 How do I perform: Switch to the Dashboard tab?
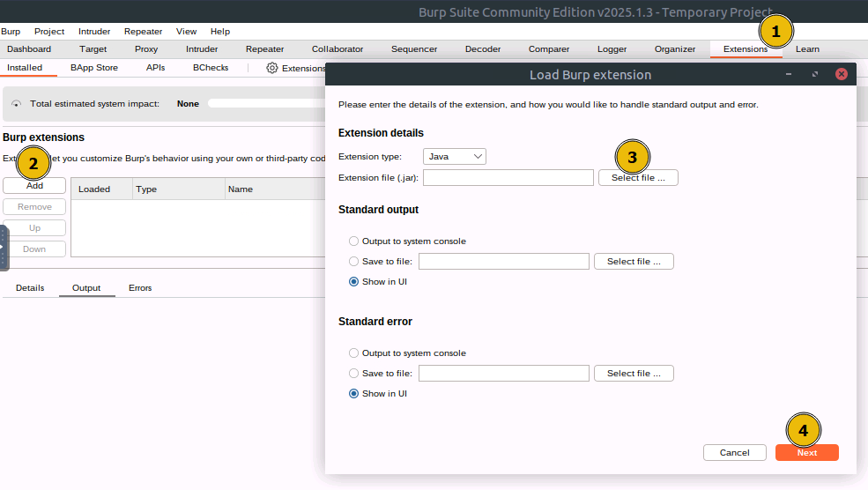(29, 49)
